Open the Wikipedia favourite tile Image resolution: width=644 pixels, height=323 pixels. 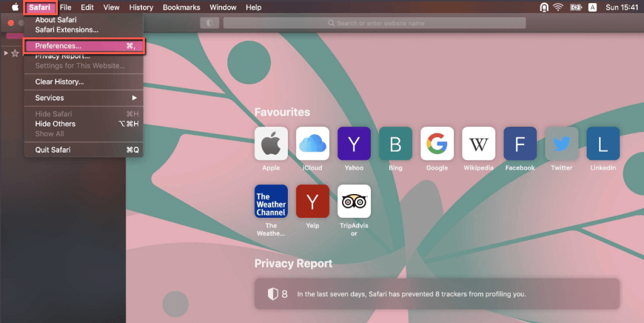(x=478, y=143)
